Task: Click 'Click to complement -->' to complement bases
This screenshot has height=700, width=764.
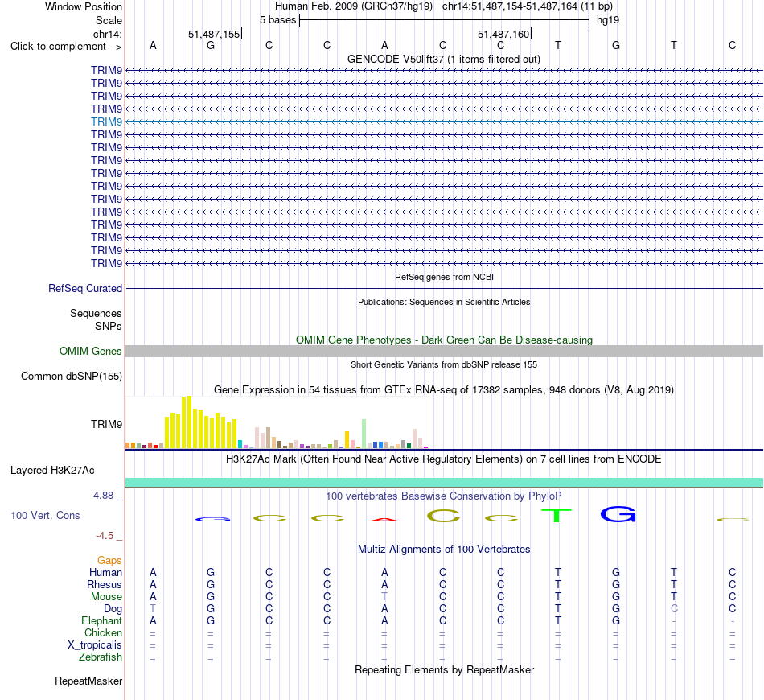Action: pyautogui.click(x=66, y=47)
